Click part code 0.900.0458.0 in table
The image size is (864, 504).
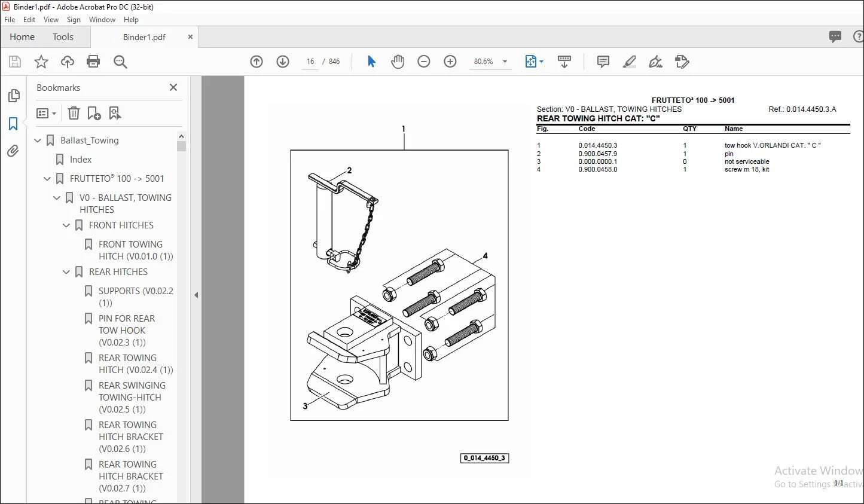tap(598, 169)
